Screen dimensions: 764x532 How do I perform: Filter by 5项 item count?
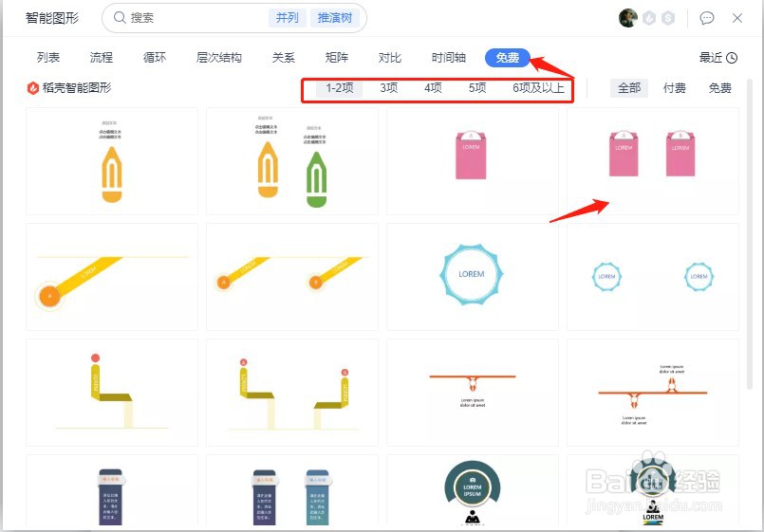tap(477, 88)
